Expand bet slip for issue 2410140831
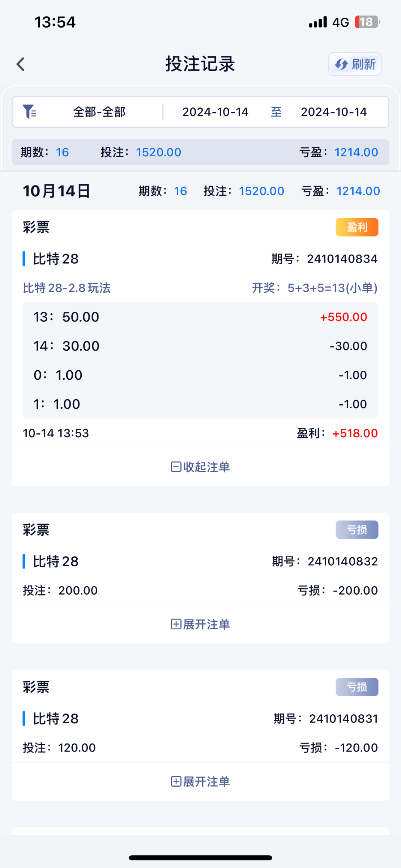The image size is (401, 868). 200,782
